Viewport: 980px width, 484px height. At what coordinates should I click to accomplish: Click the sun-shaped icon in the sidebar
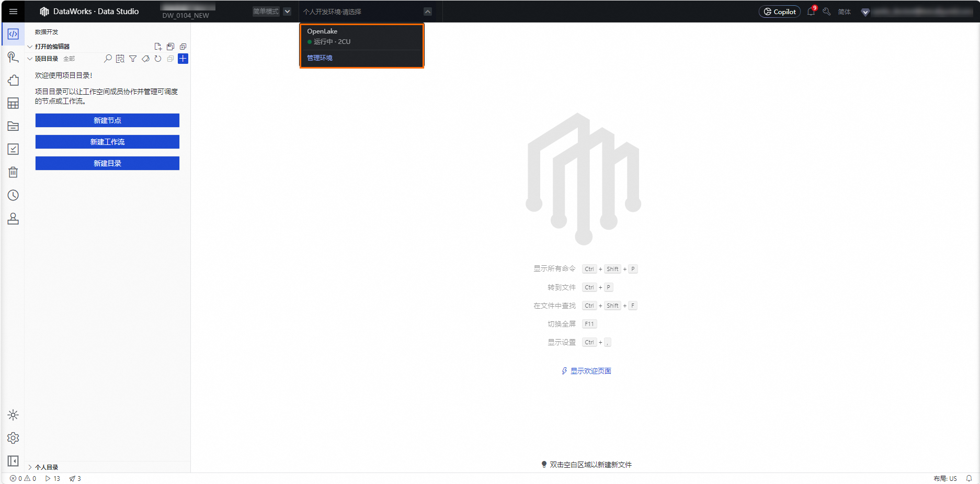click(13, 415)
